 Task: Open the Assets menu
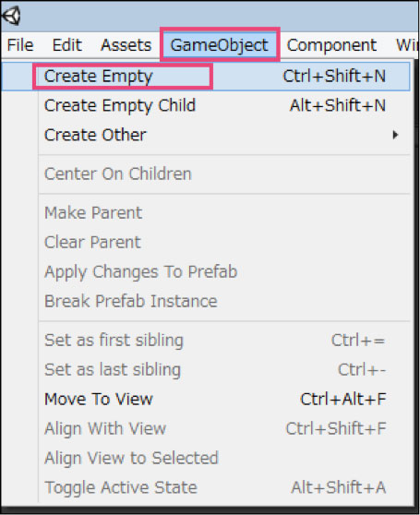(126, 45)
